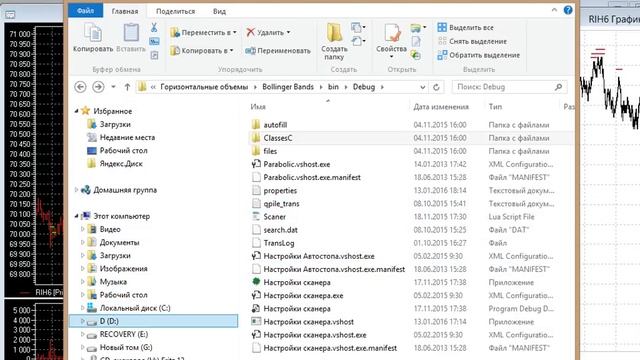The width and height of the screenshot is (640, 360).
Task: Click the Help question mark icon
Action: [x=568, y=10]
